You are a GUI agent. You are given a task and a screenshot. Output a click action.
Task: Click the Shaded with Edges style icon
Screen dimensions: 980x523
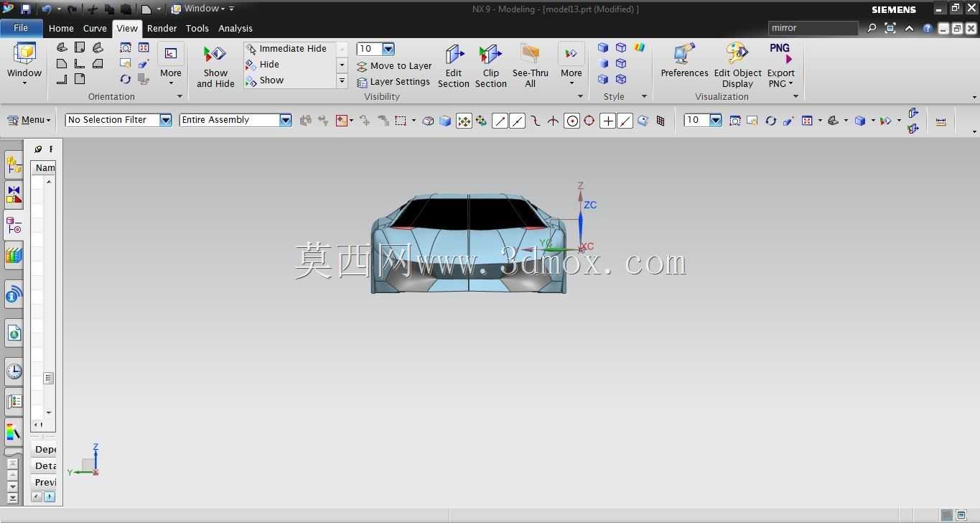[603, 48]
